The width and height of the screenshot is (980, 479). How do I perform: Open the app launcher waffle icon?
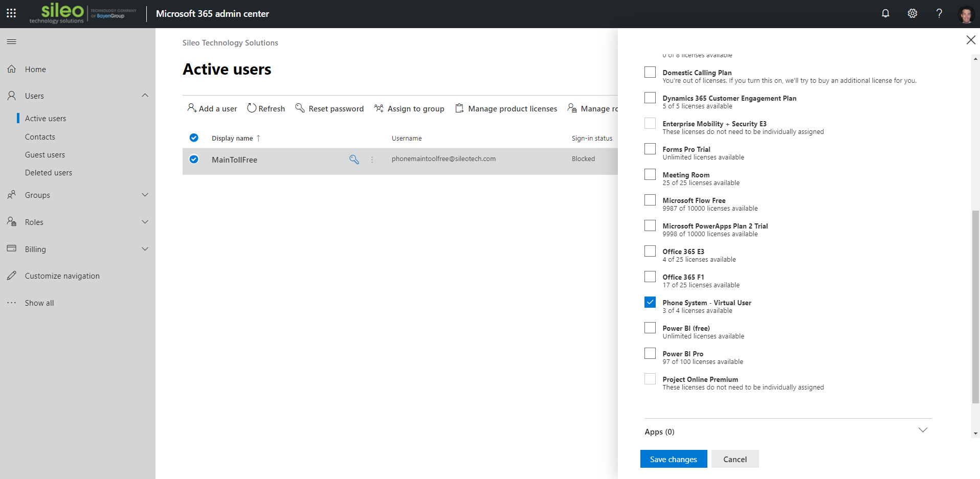(11, 13)
